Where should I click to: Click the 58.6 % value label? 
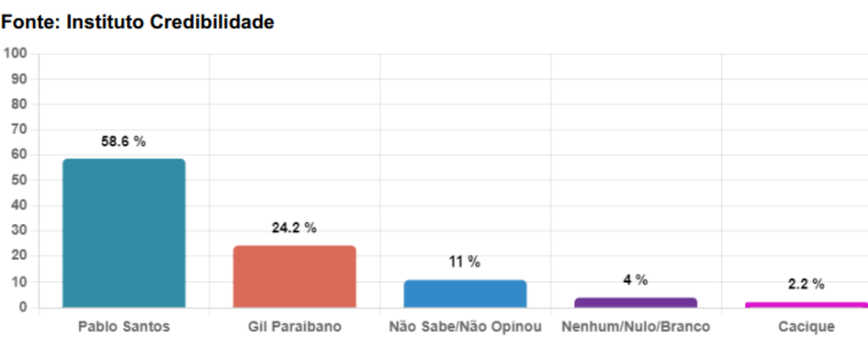(123, 141)
